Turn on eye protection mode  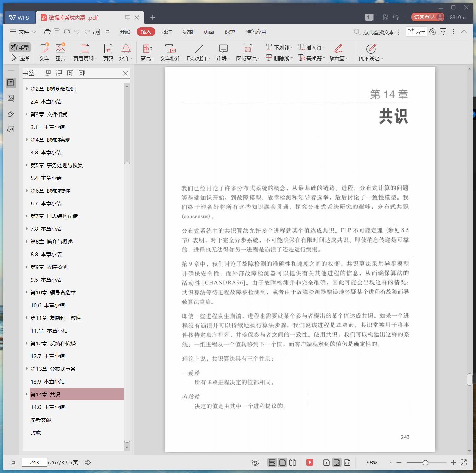pos(255,463)
